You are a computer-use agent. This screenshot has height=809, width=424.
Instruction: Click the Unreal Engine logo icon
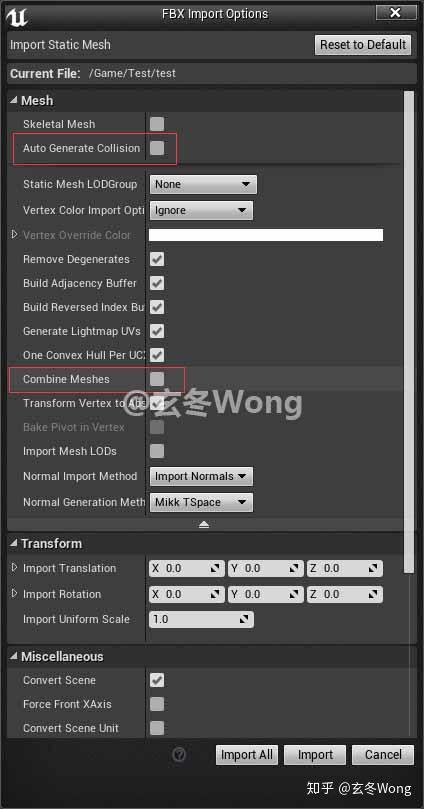[x=17, y=16]
